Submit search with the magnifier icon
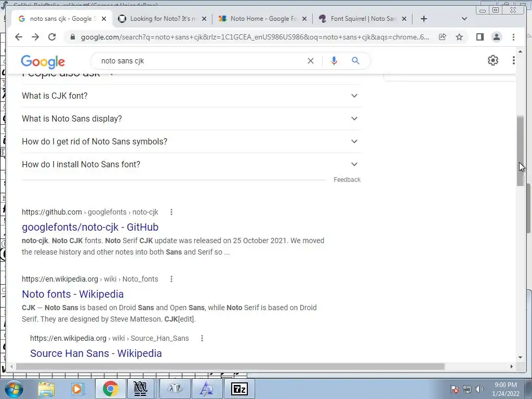 355,61
